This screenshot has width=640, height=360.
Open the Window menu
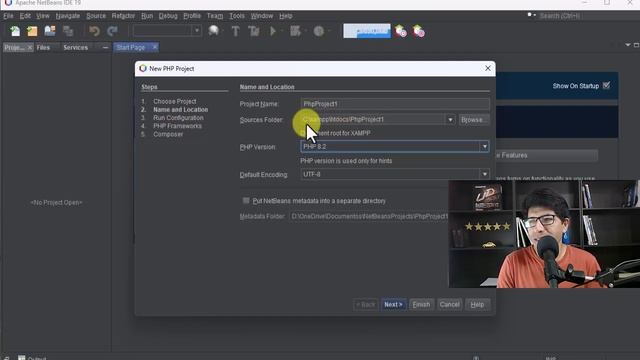[x=262, y=16]
